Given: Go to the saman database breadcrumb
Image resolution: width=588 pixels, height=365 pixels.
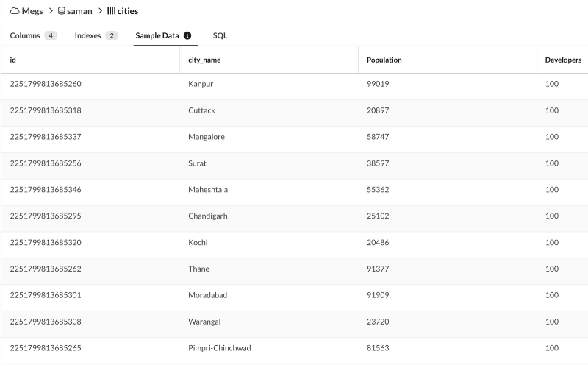Looking at the screenshot, I should 79,11.
